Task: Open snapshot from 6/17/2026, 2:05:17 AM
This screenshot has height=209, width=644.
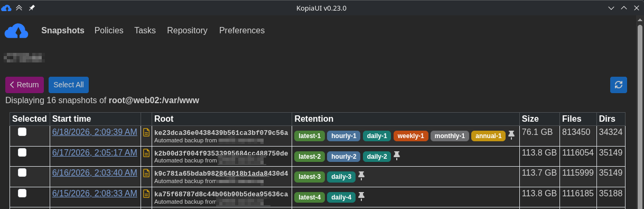Action: [x=95, y=152]
